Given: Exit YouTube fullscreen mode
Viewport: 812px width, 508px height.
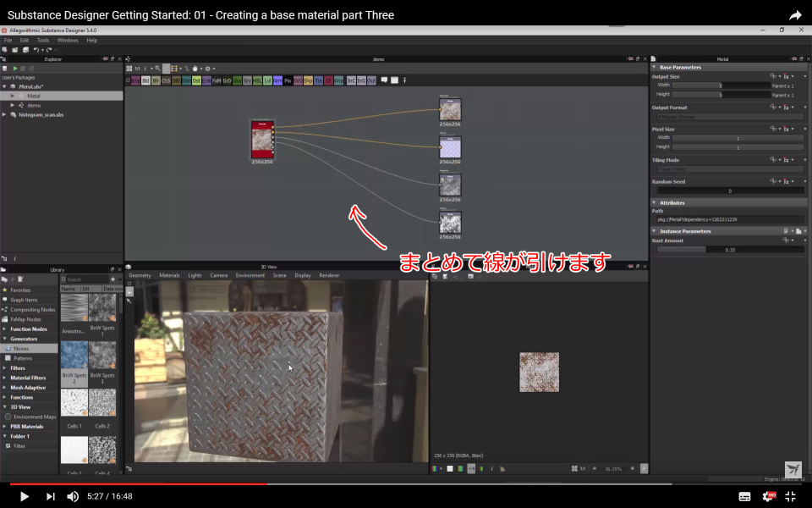Looking at the screenshot, I should click(791, 497).
